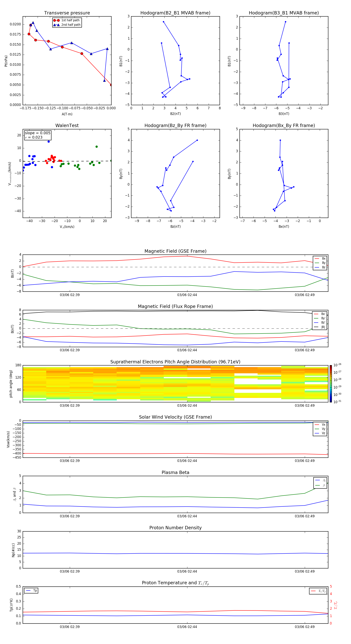The height and width of the screenshot is (644, 351).
Task: Select 'Vx' in the solar wind legend
Action: click(x=320, y=424)
